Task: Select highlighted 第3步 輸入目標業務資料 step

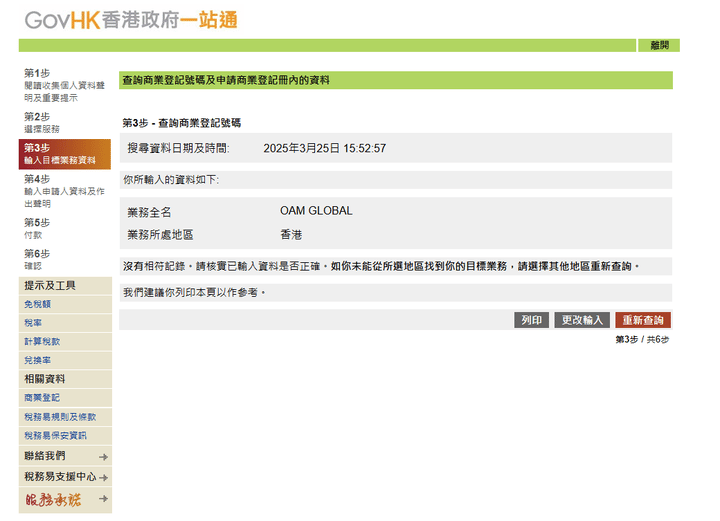Action: click(65, 154)
